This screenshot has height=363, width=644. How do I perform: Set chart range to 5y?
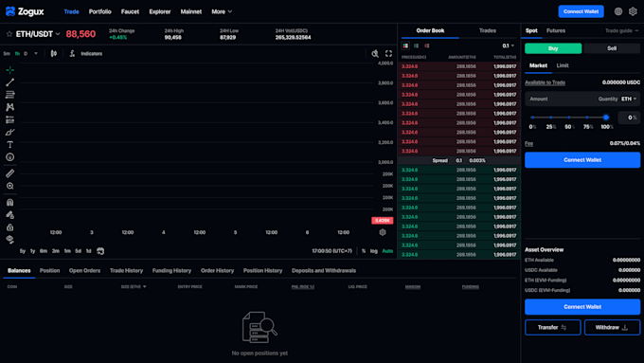point(23,251)
